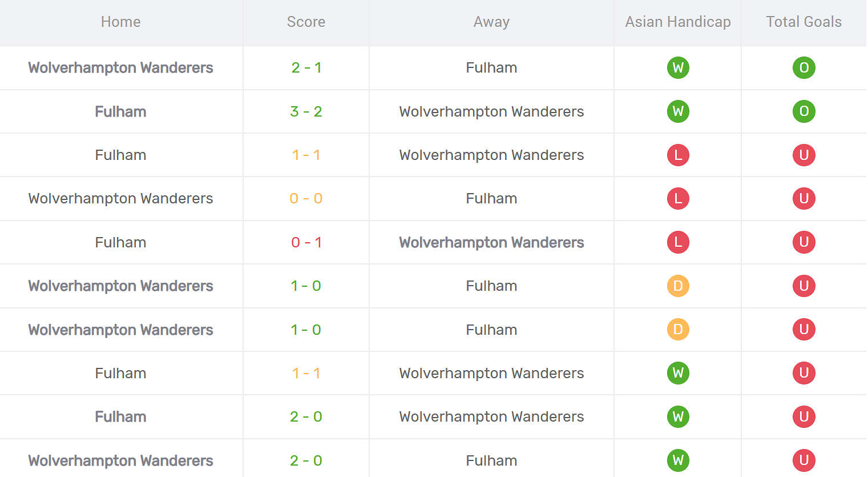
Task: Click the Total Goals O badge for the 2-1 match
Action: (x=804, y=67)
